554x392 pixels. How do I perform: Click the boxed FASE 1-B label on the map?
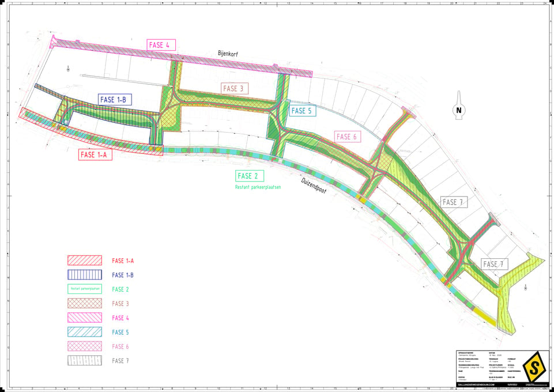[x=115, y=100]
